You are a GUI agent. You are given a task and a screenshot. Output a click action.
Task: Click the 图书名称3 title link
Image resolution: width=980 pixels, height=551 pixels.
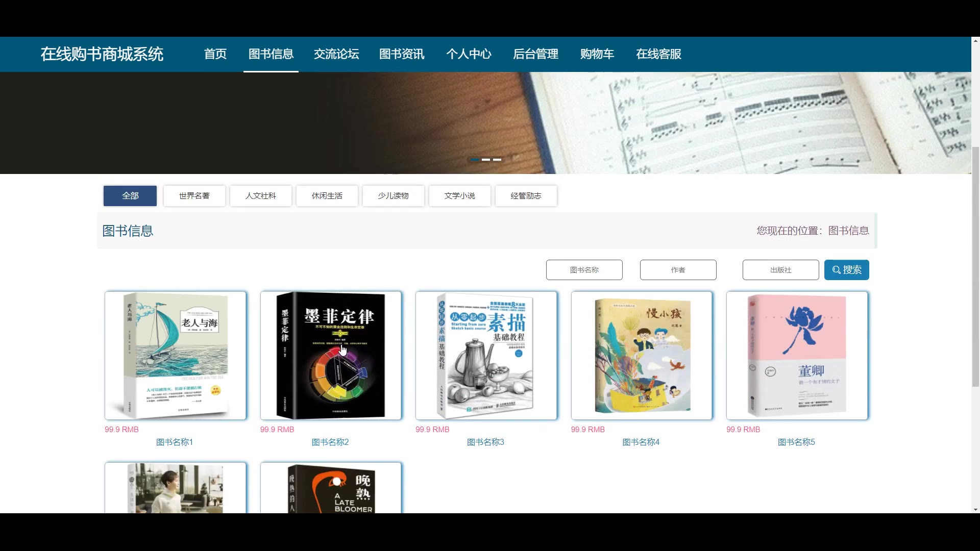[485, 442]
